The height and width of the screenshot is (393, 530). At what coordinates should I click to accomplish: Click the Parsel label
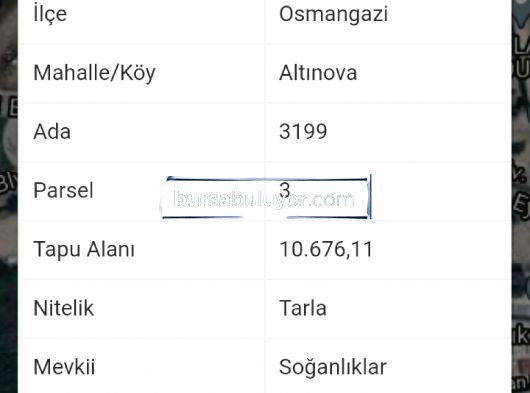tap(63, 190)
